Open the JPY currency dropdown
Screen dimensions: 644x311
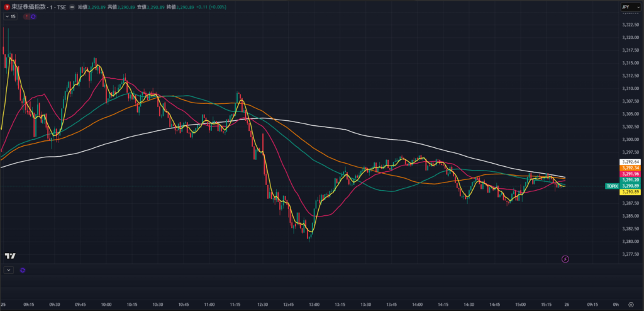628,7
